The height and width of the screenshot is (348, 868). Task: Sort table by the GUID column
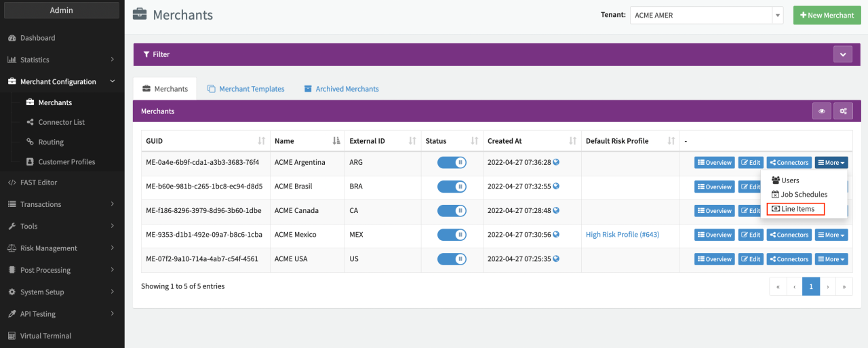pos(205,141)
